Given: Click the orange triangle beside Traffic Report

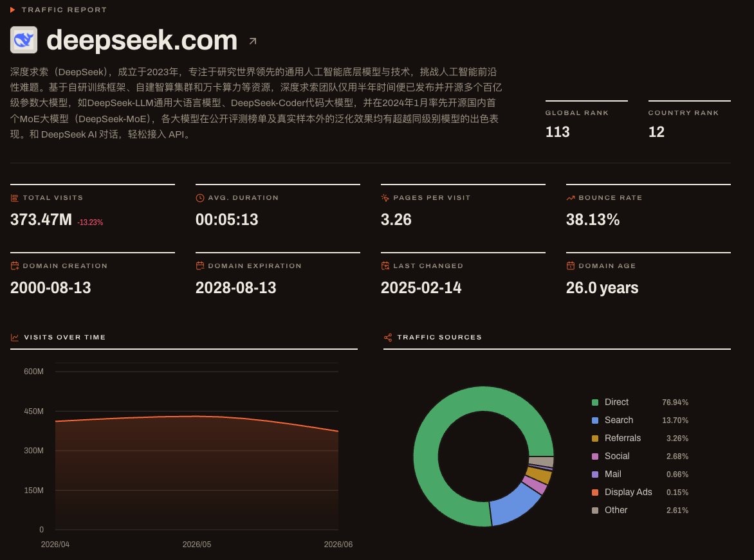Looking at the screenshot, I should click(12, 10).
